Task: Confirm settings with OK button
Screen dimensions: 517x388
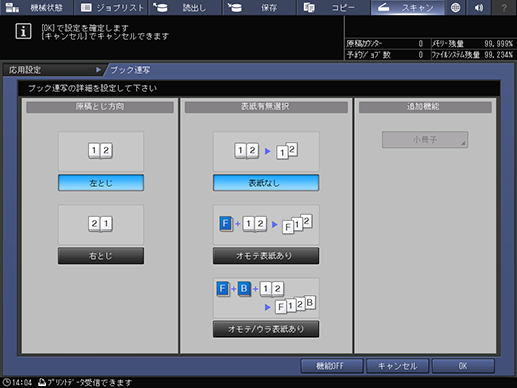Action: pos(463,366)
